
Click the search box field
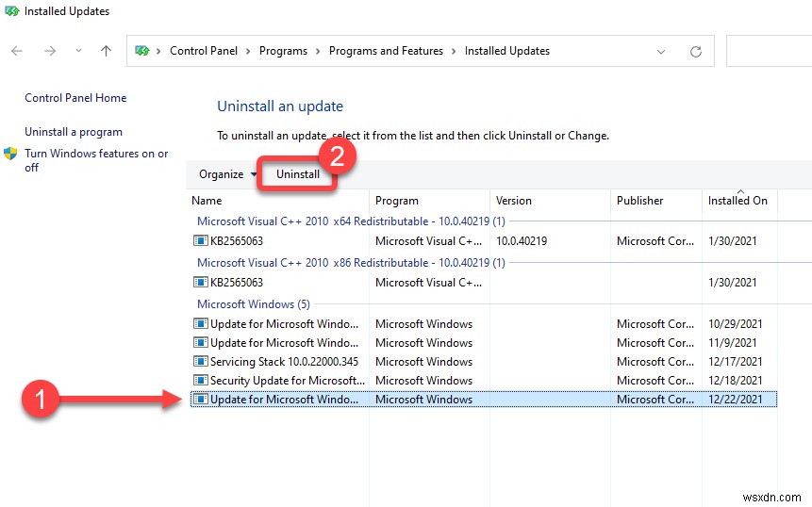769,51
